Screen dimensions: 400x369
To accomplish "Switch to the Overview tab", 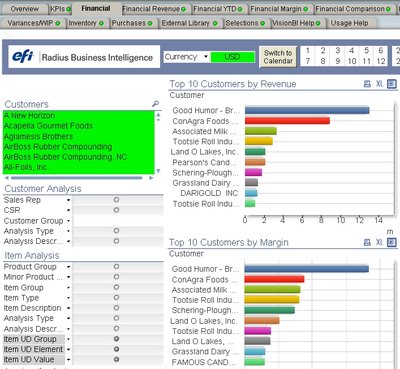I will click(x=24, y=9).
